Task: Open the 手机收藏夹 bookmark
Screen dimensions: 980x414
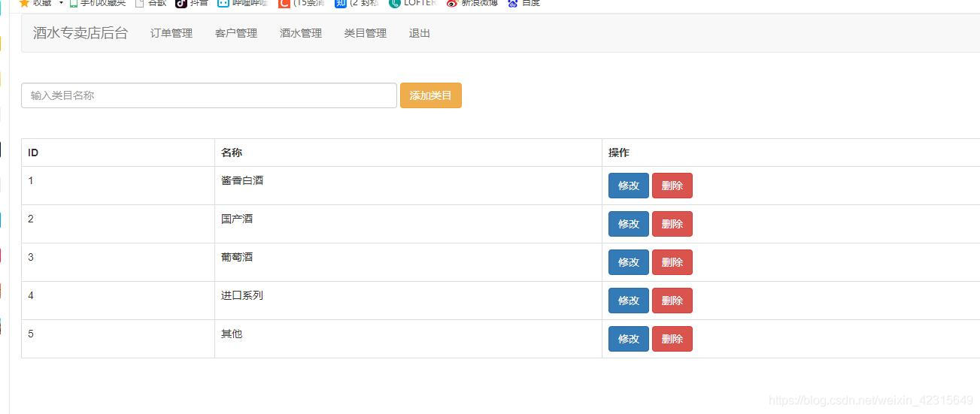Action: tap(98, 3)
